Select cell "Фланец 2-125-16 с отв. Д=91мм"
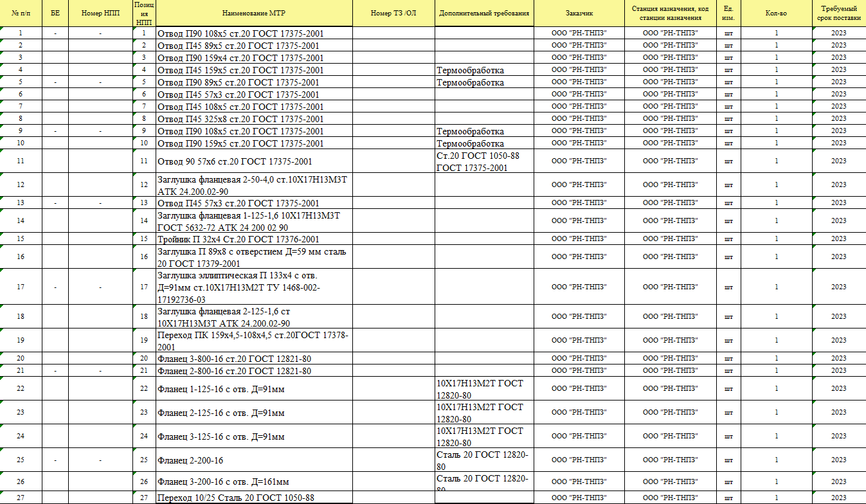 click(254, 413)
